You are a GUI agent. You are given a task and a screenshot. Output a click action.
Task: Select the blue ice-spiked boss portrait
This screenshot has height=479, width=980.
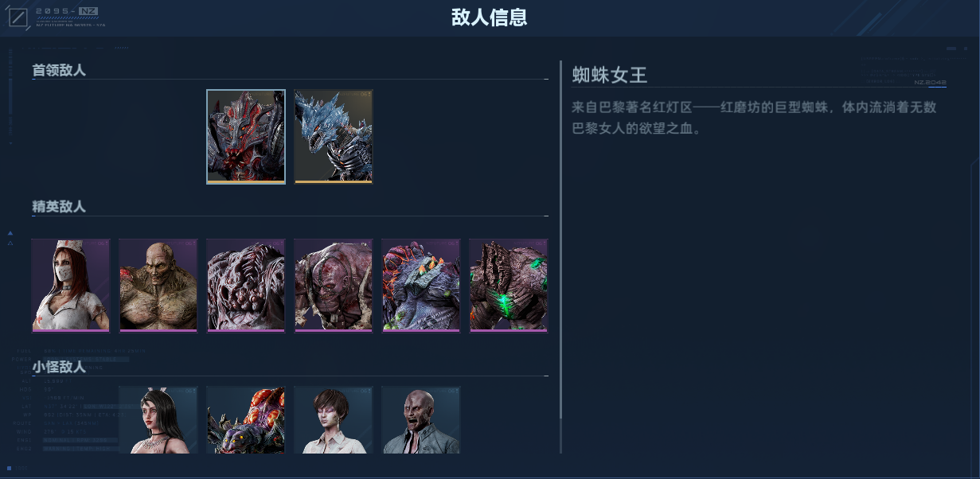[x=334, y=137]
